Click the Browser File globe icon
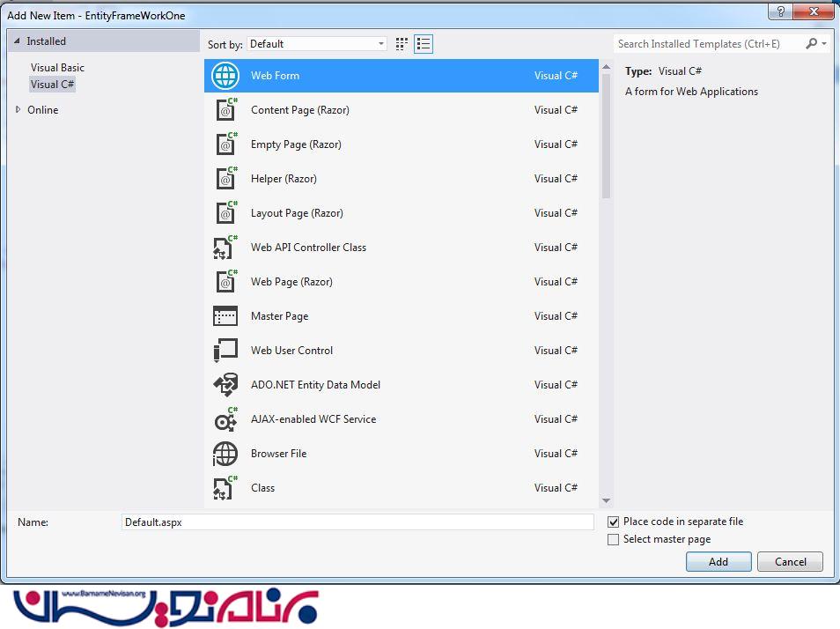Viewport: 840px width, 629px height. pos(225,454)
